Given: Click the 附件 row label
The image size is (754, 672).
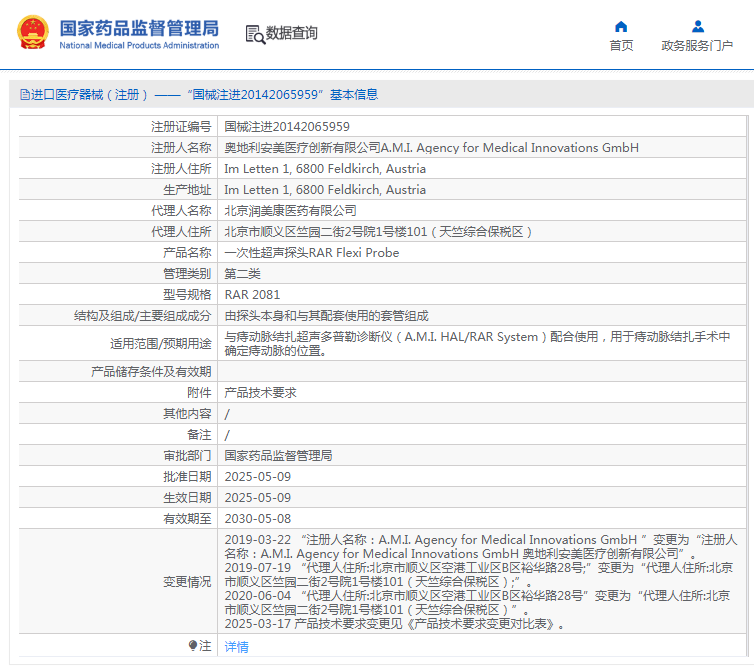Looking at the screenshot, I should (199, 393).
